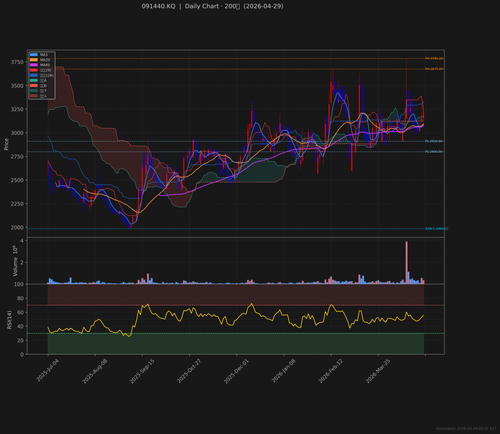Click the 80 tick on RSI axis
Screen dimensions: 500x434
click(20, 298)
